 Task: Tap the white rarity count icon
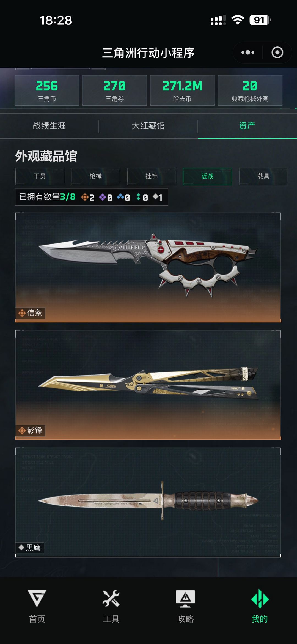point(155,196)
